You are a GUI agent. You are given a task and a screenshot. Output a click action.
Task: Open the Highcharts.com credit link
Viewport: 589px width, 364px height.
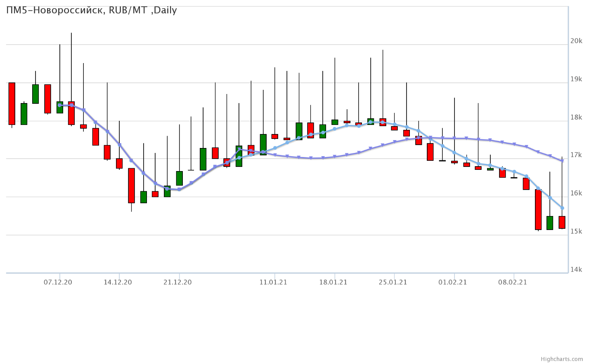pos(568,359)
